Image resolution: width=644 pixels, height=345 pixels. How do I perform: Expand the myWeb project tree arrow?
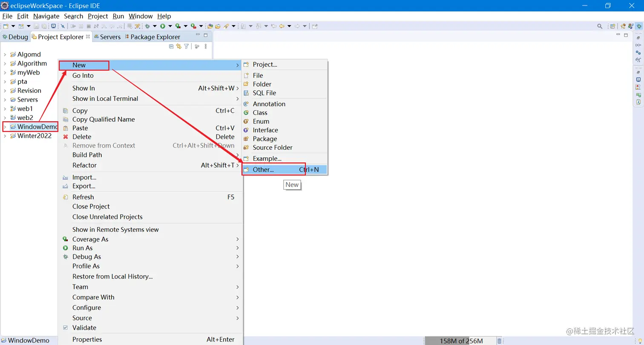[5, 73]
